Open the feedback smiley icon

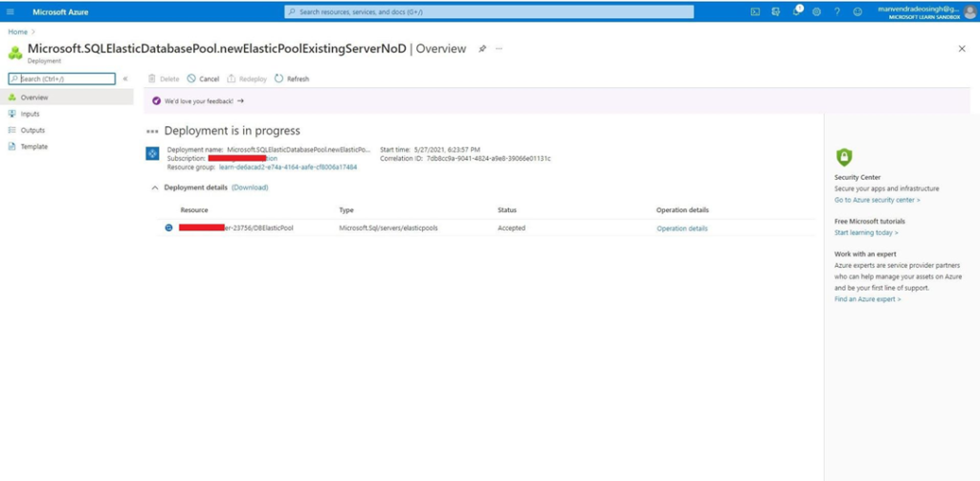(857, 11)
